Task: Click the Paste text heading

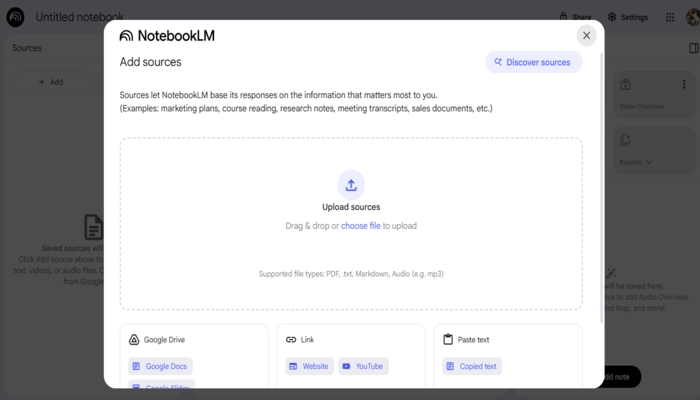Action: 473,340
